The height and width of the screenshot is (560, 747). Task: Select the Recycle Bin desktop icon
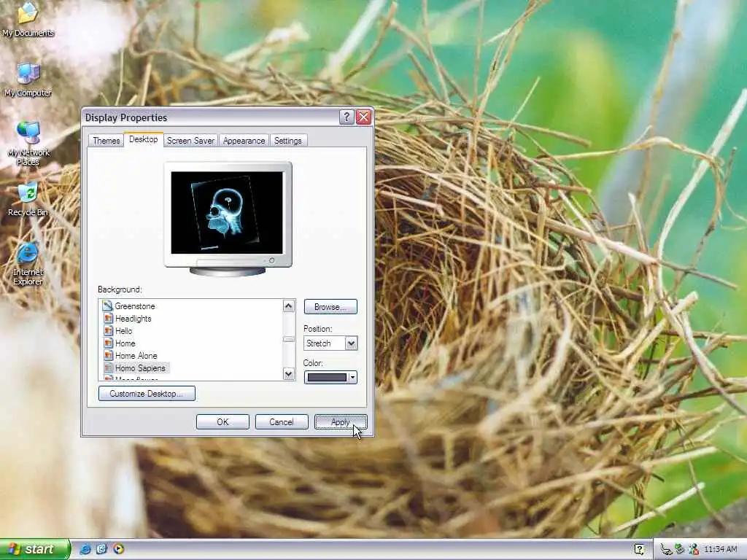click(28, 199)
